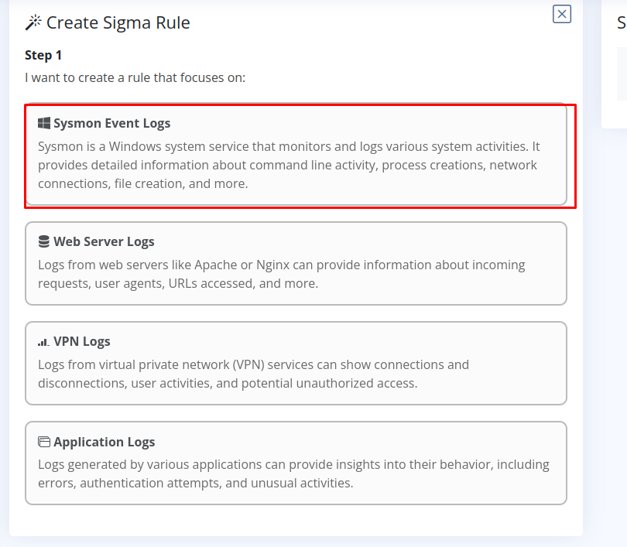Click the Sysmon Windows system service description
627x547 pixels.
coord(289,165)
